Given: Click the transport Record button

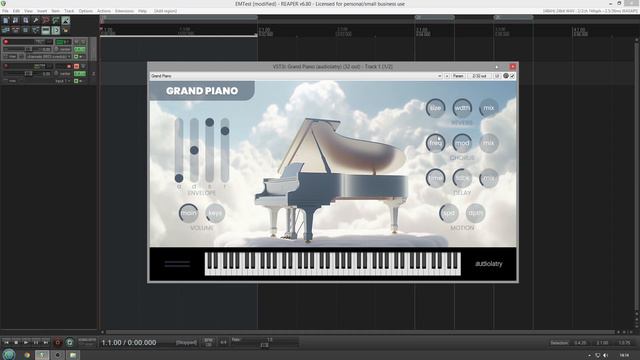Looking at the screenshot, I should coord(58,342).
